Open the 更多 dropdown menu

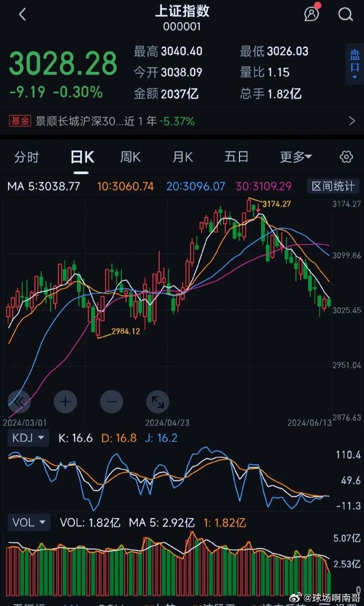click(296, 157)
